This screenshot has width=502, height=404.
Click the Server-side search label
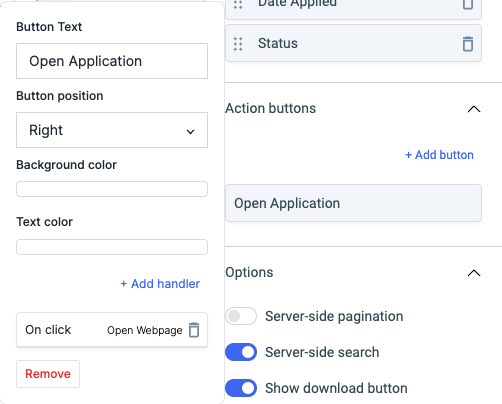[x=322, y=352]
